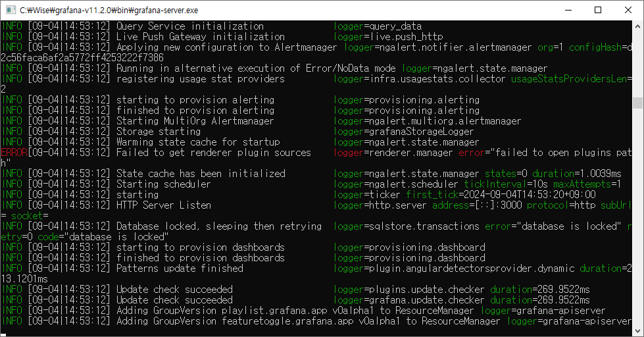Click 'logger=ticker' text
This screenshot has height=337, width=644.
(367, 195)
